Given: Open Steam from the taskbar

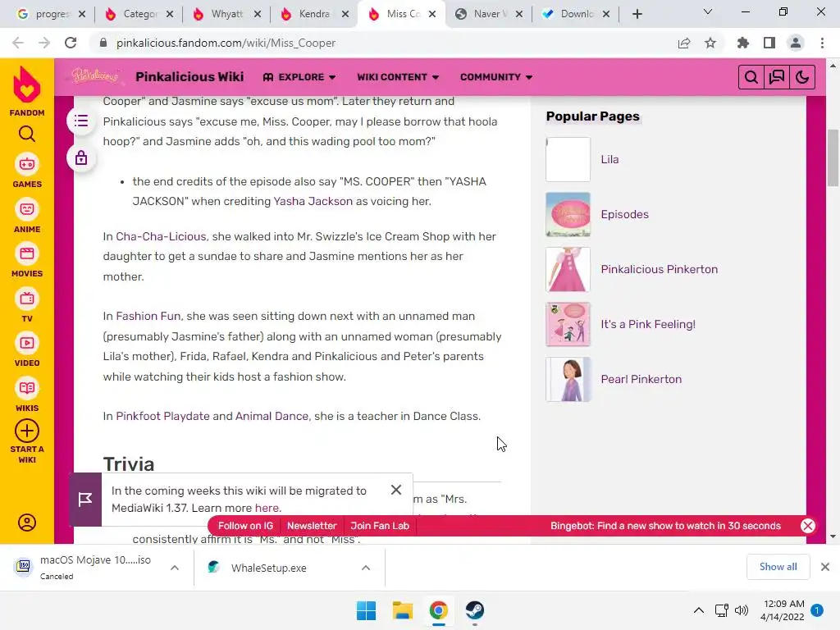Looking at the screenshot, I should [475, 610].
